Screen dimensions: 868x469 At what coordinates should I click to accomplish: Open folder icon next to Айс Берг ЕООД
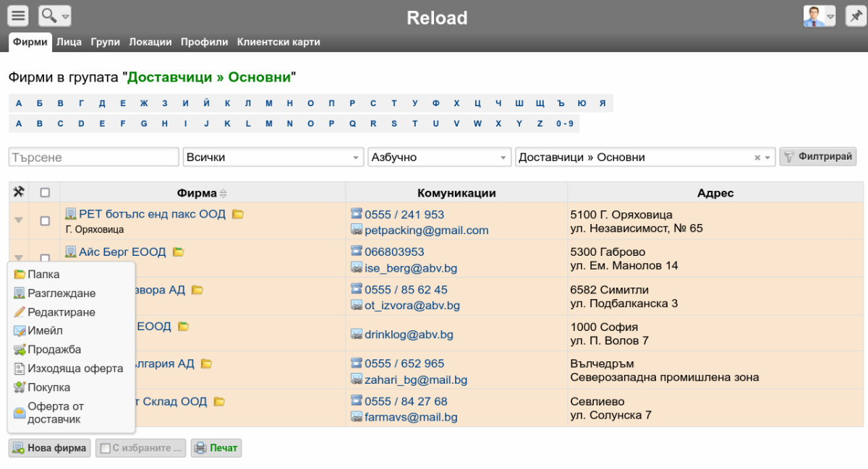coord(179,252)
